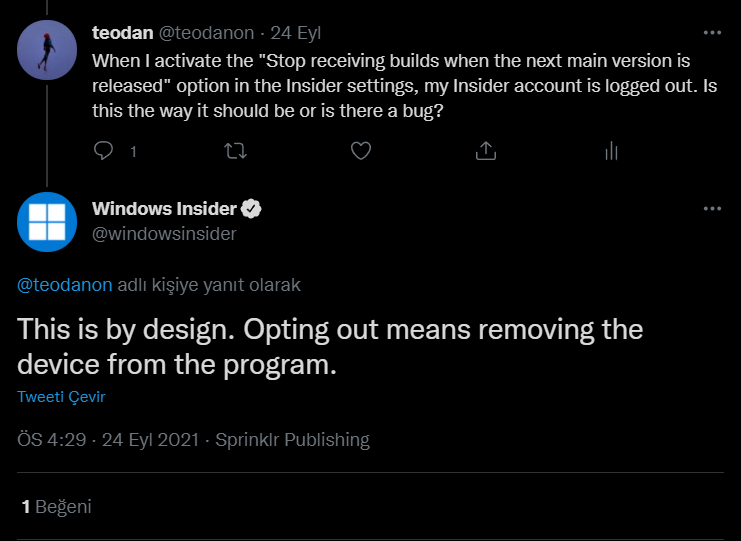Screen dimensions: 741x541
Task: Open teodan's profile picture
Action: [x=47, y=50]
